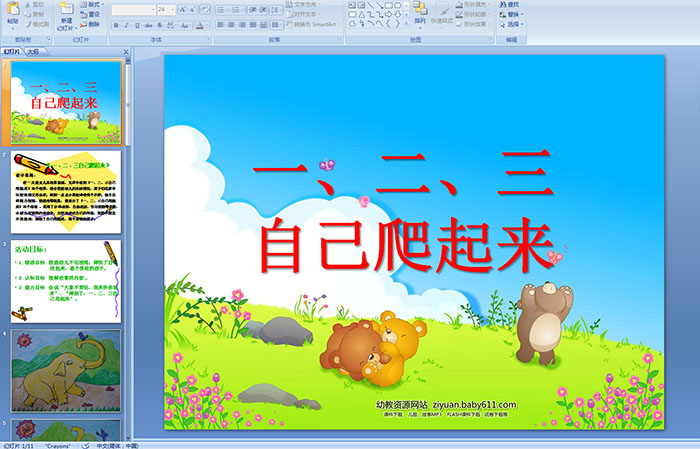
Task: Click the Increase Indent icon
Action: (263, 10)
